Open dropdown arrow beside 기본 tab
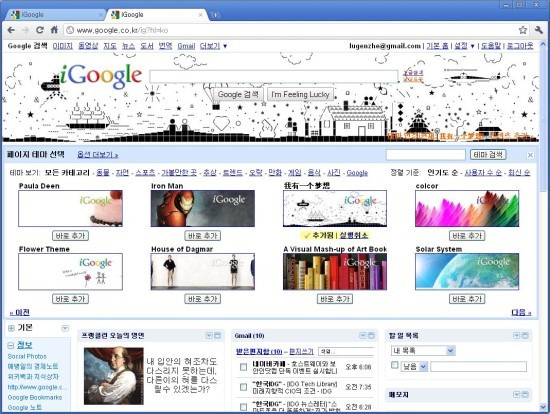The image size is (550, 414). [x=65, y=328]
